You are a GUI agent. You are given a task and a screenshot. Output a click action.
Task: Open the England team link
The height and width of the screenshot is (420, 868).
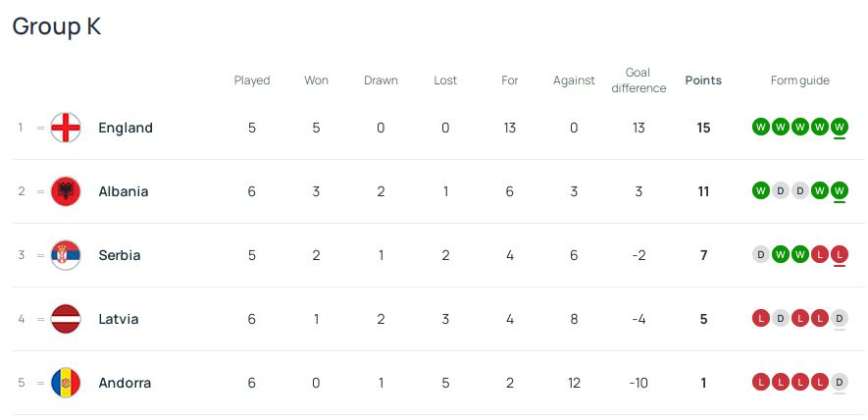126,128
